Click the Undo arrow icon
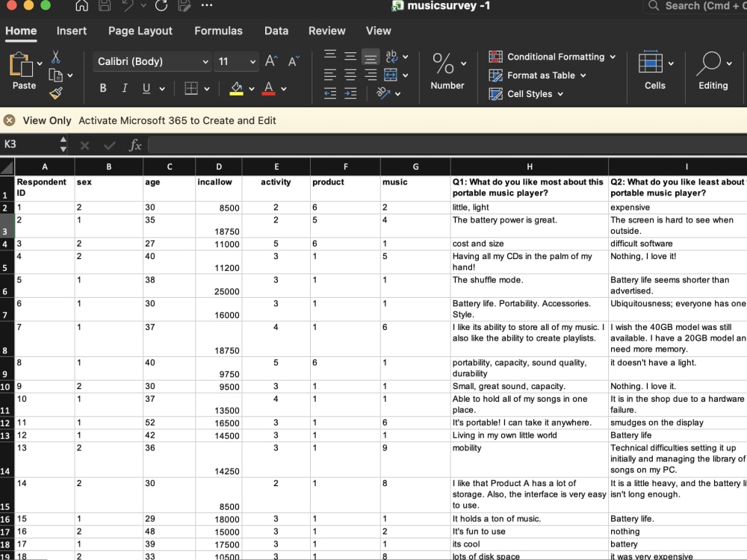This screenshot has width=747, height=560. click(x=128, y=6)
